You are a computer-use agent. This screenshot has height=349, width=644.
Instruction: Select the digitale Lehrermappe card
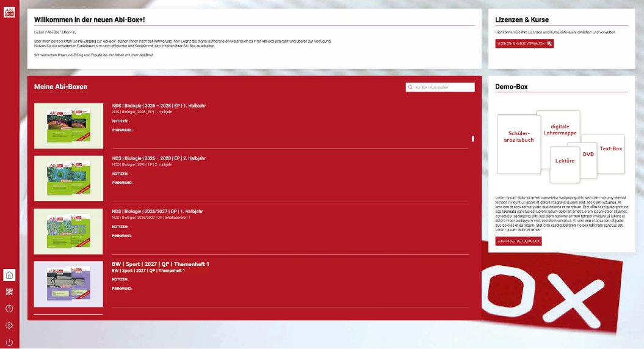pyautogui.click(x=560, y=130)
